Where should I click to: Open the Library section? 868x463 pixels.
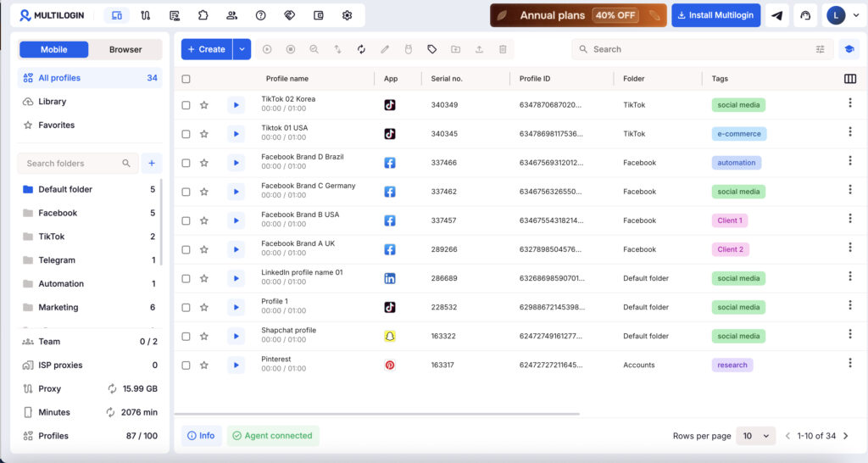click(x=90, y=102)
